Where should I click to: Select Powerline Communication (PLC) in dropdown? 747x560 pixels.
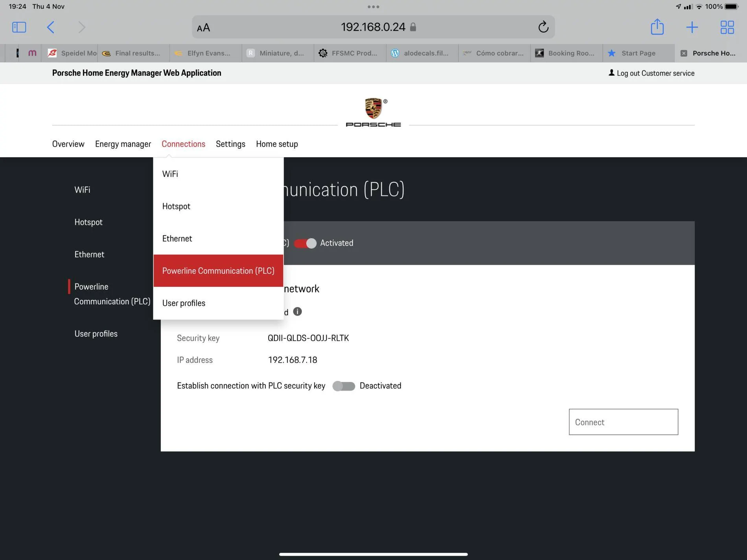[x=218, y=270]
